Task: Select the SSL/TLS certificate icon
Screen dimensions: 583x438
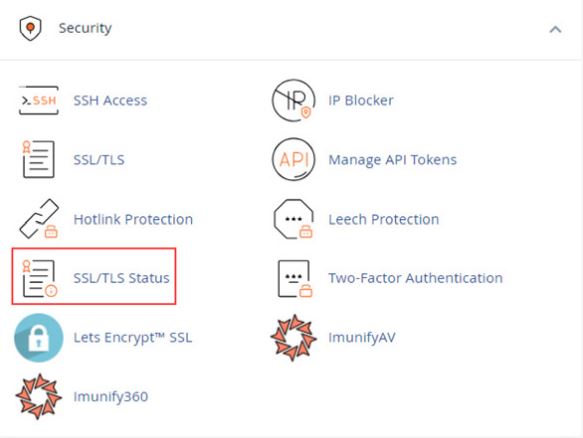Action: (x=38, y=159)
